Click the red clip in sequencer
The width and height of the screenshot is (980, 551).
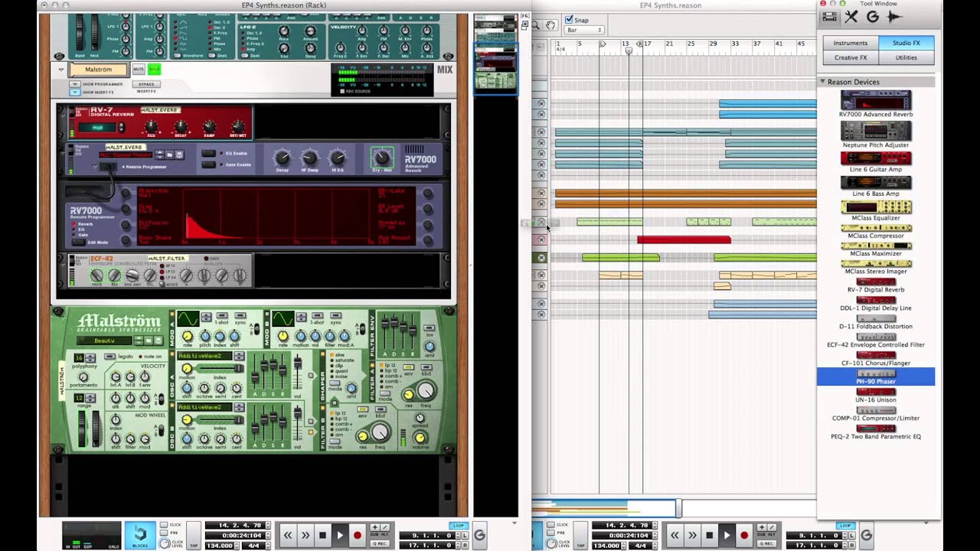[684, 240]
